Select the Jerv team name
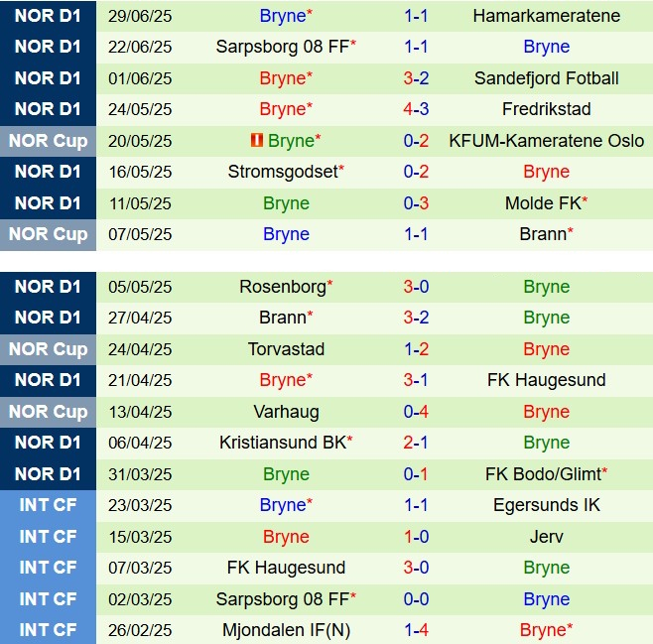 [x=547, y=537]
